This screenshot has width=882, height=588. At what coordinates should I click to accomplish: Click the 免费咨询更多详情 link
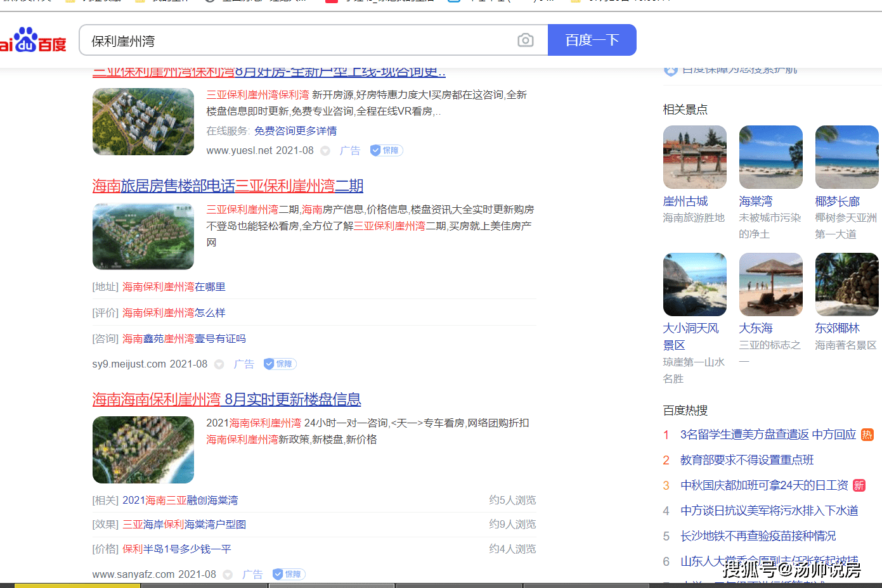pyautogui.click(x=295, y=131)
